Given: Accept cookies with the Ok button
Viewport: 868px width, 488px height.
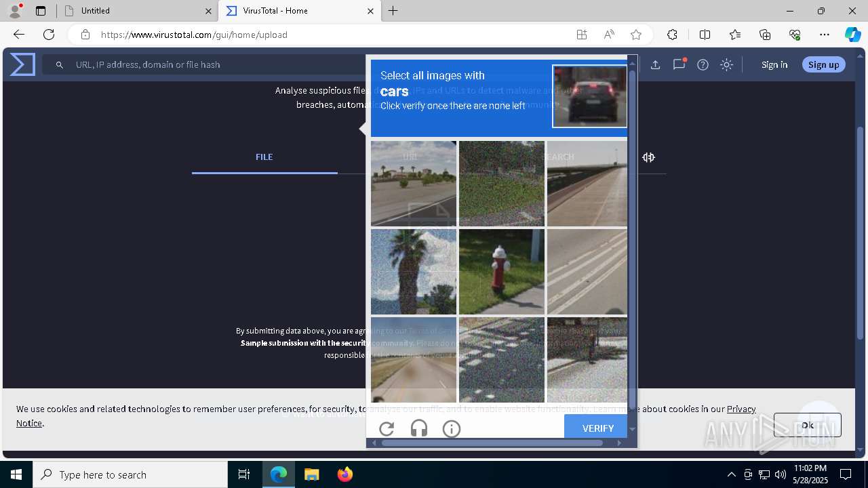Looking at the screenshot, I should (x=807, y=425).
